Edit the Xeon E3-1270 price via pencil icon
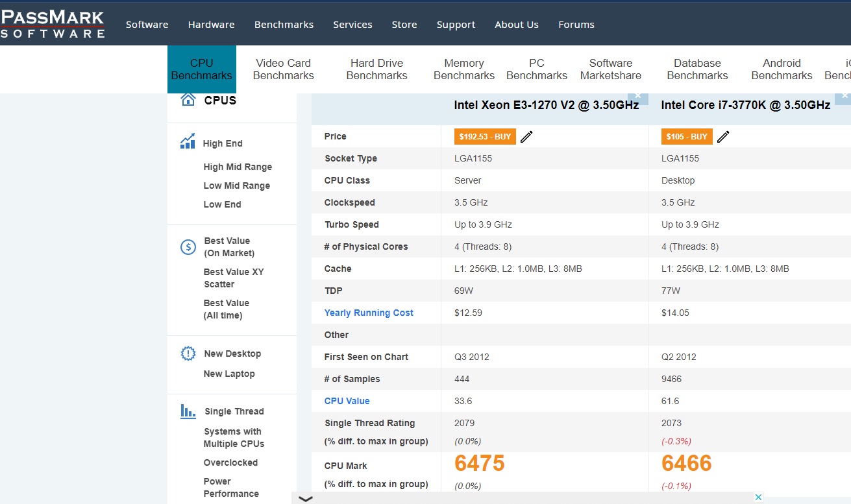Screen dimensions: 851x504 coord(526,136)
